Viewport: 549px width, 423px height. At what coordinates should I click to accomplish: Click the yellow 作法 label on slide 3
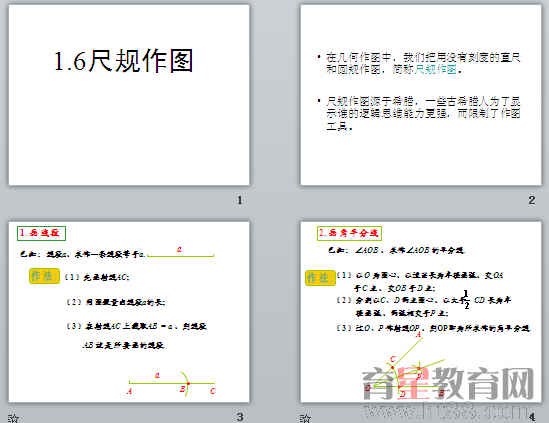[44, 276]
